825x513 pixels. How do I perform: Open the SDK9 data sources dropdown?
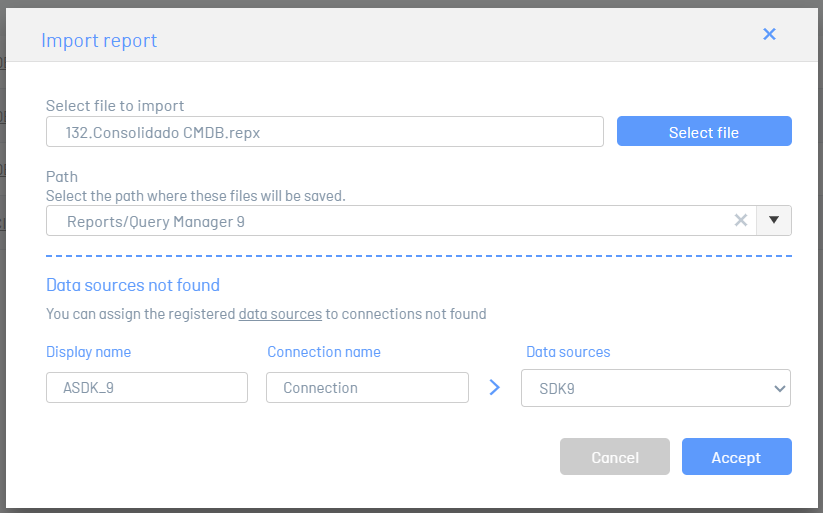point(656,388)
